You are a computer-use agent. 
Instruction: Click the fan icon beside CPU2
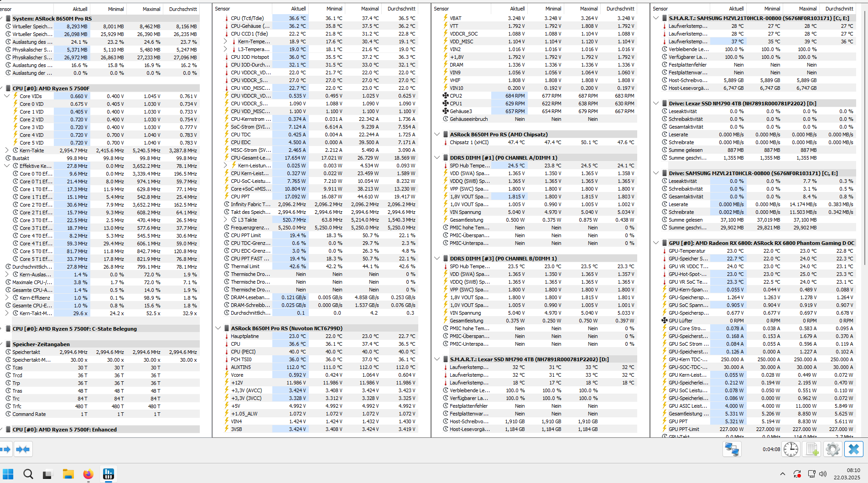(446, 96)
